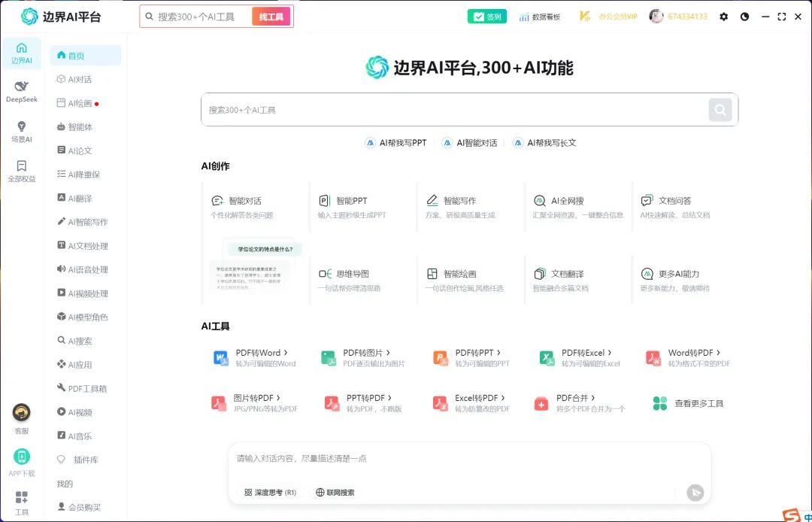Viewport: 812px width, 522px height.
Task: Open the PDF转图片 tool
Action: [x=362, y=358]
